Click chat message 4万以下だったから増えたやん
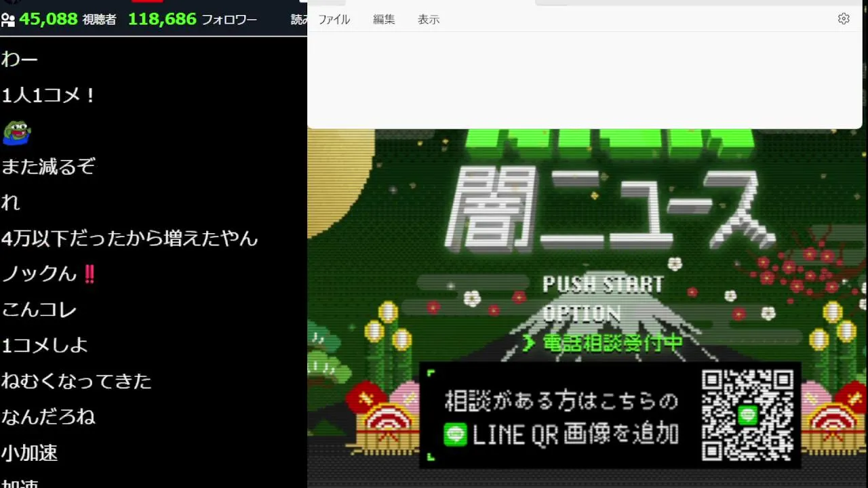868x488 pixels. pyautogui.click(x=130, y=238)
